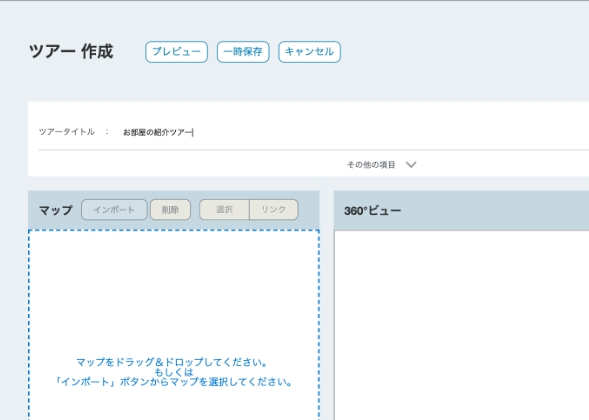
Task: Click the マップ panel title
Action: click(56, 210)
